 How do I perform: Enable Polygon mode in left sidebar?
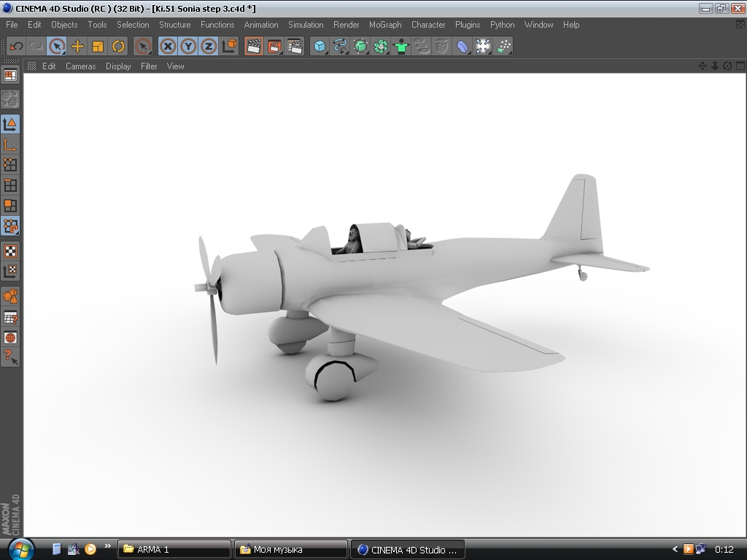[10, 206]
